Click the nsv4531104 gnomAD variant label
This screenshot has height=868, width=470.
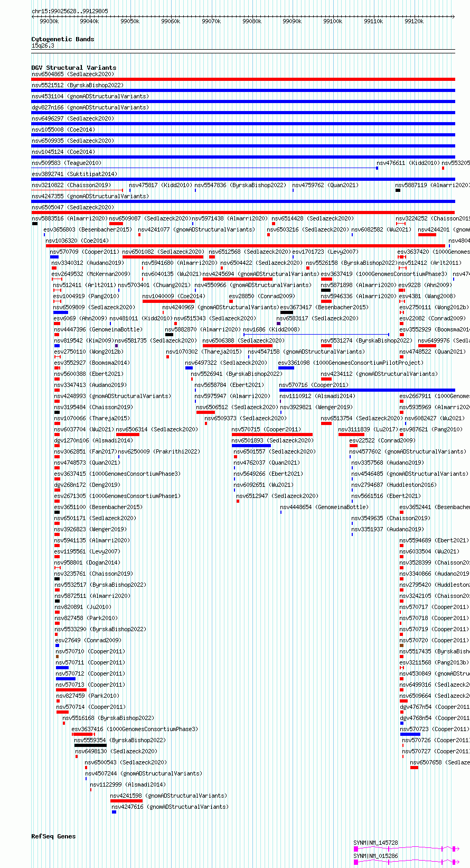coord(90,96)
